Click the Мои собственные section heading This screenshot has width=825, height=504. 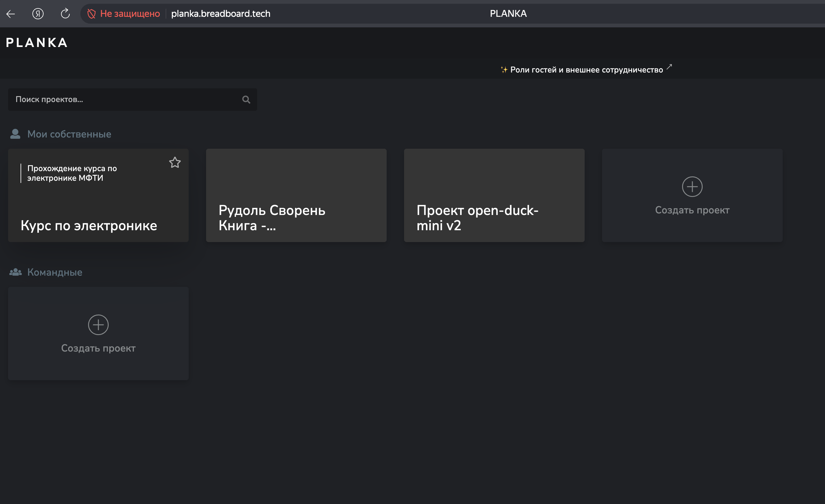click(x=69, y=134)
